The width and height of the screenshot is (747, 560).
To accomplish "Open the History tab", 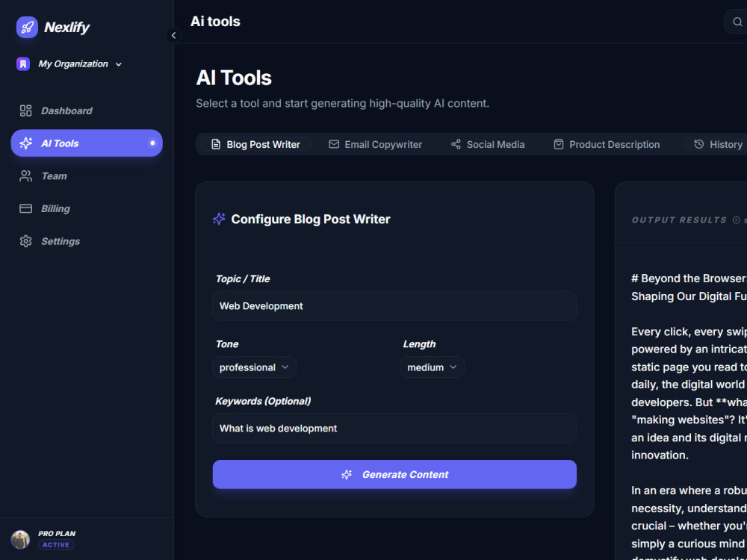I will click(x=718, y=144).
